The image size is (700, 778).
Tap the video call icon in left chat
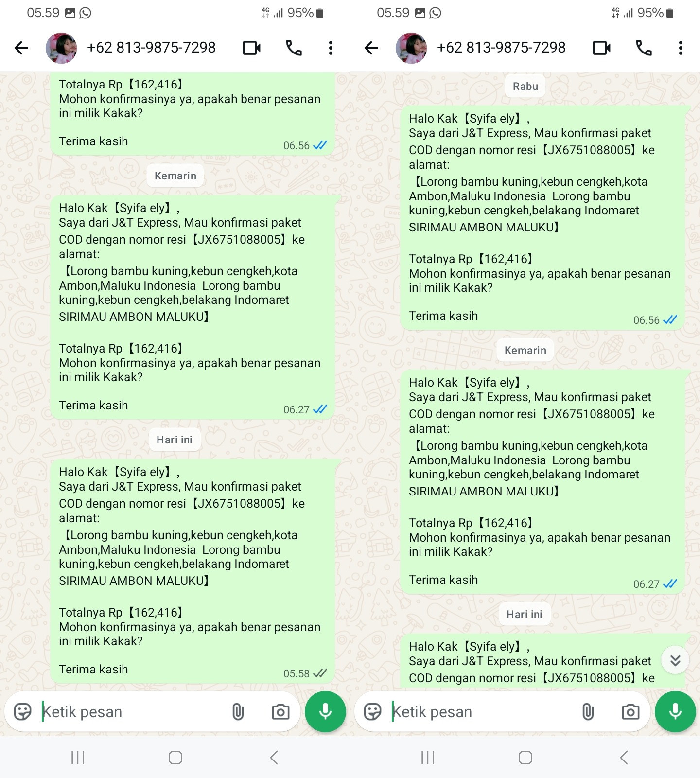pyautogui.click(x=251, y=48)
